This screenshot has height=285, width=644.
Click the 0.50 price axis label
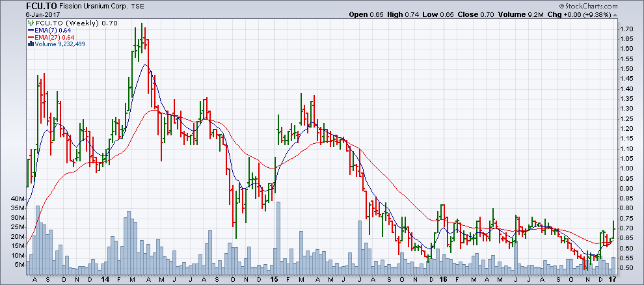626,268
